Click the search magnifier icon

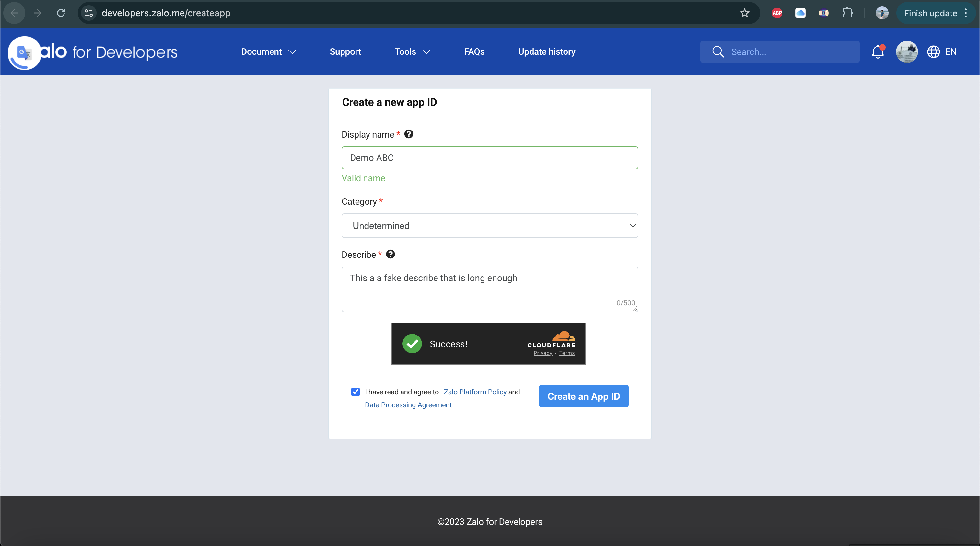718,52
